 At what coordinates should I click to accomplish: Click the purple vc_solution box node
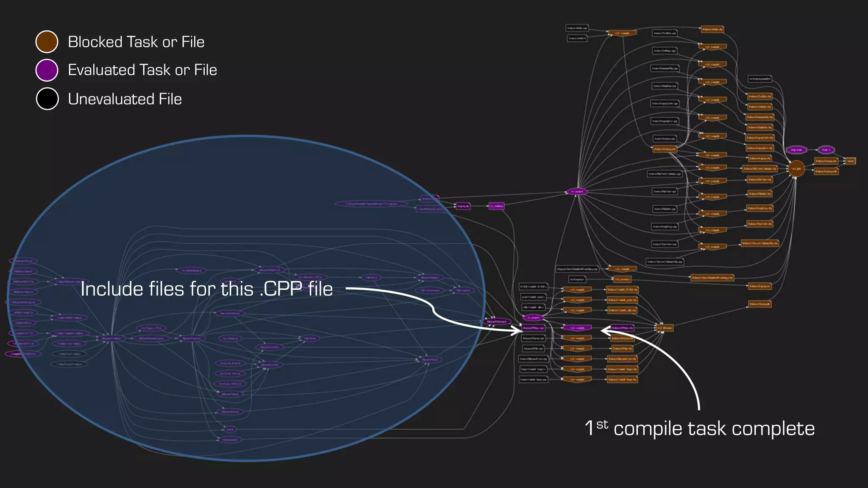(x=496, y=206)
